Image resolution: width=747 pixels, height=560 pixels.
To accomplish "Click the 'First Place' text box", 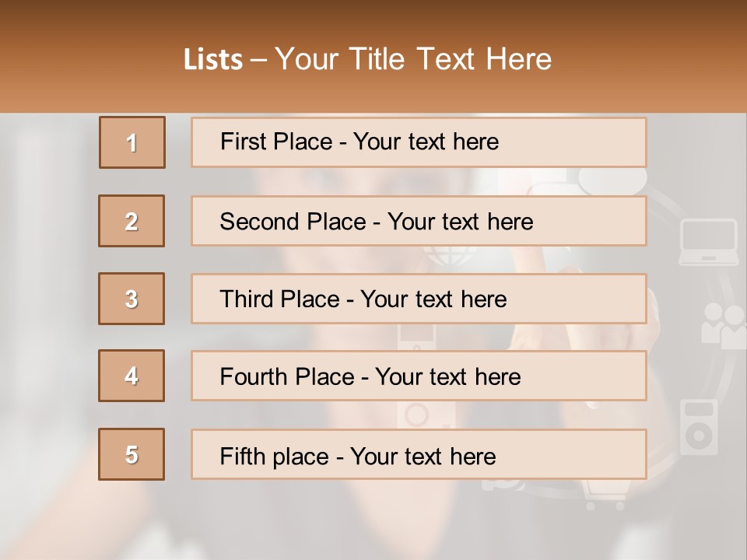I will [x=419, y=142].
